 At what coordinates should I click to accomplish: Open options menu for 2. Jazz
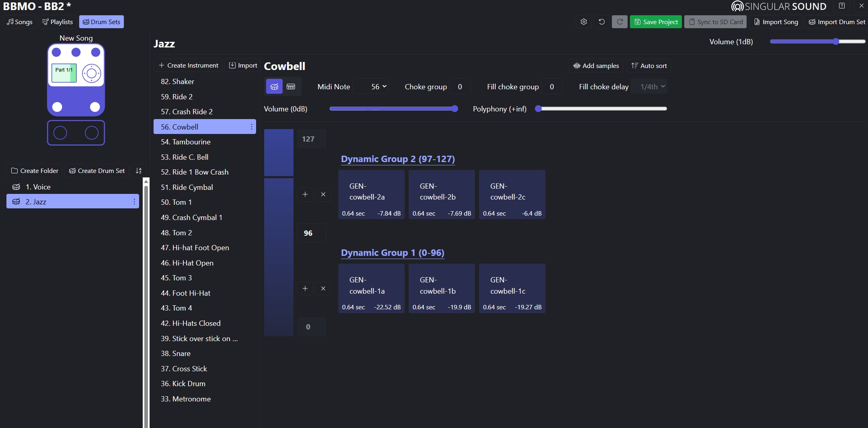pos(134,202)
